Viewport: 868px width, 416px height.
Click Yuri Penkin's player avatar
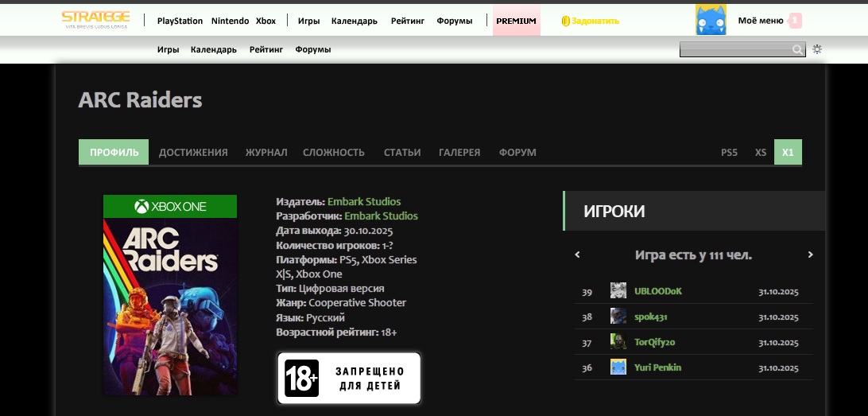(618, 367)
